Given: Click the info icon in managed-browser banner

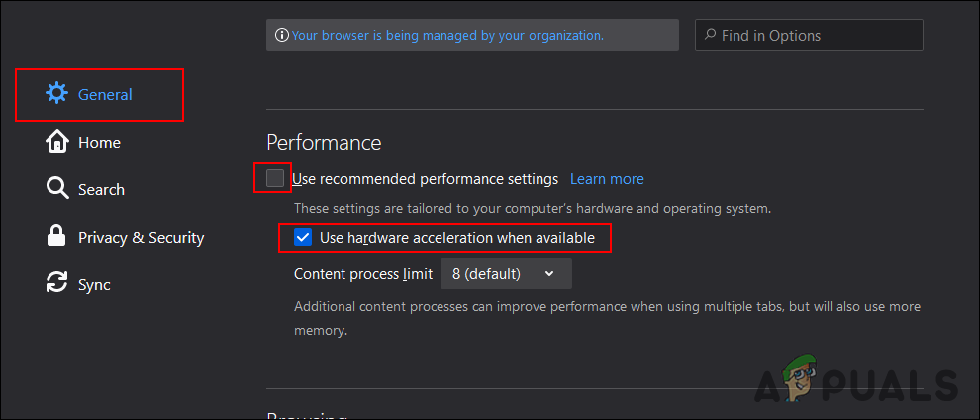Looking at the screenshot, I should pos(282,35).
